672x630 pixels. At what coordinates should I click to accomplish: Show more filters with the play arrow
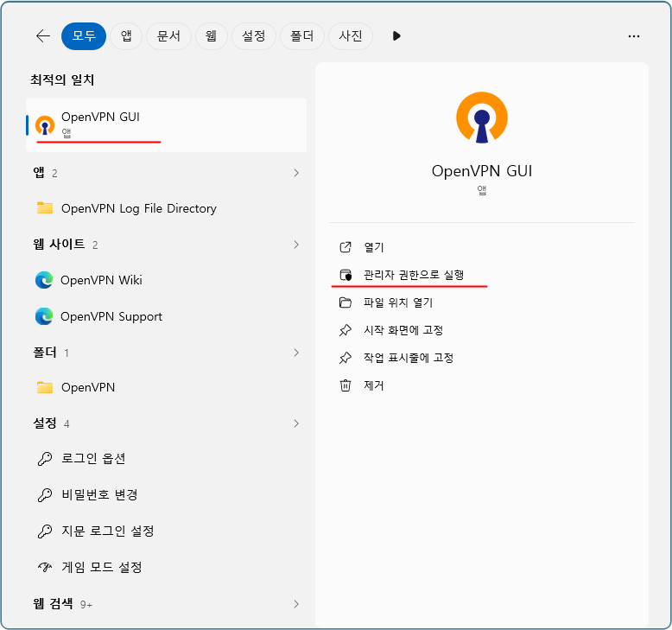pos(396,36)
